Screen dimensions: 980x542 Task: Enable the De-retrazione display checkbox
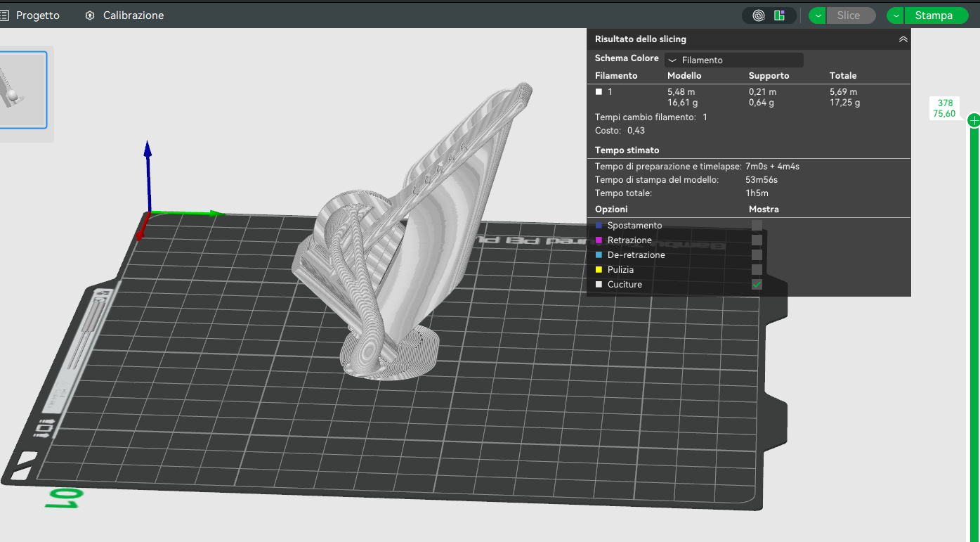click(757, 255)
